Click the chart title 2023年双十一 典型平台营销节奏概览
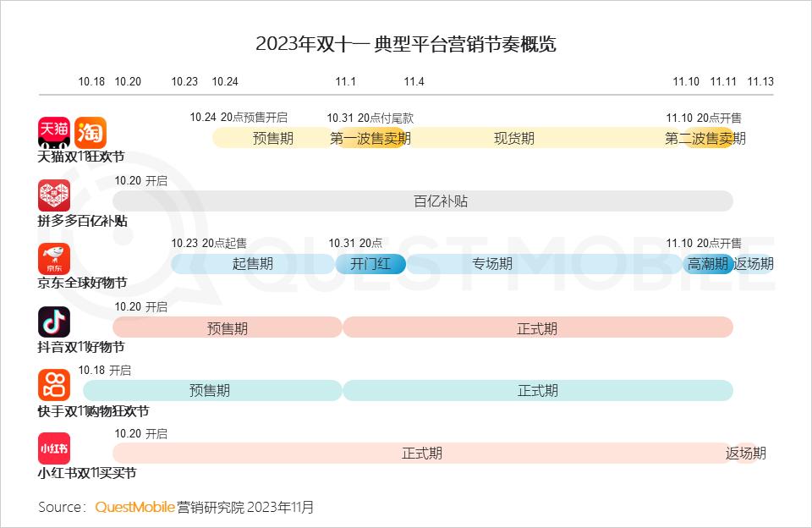The image size is (812, 528). 406,44
